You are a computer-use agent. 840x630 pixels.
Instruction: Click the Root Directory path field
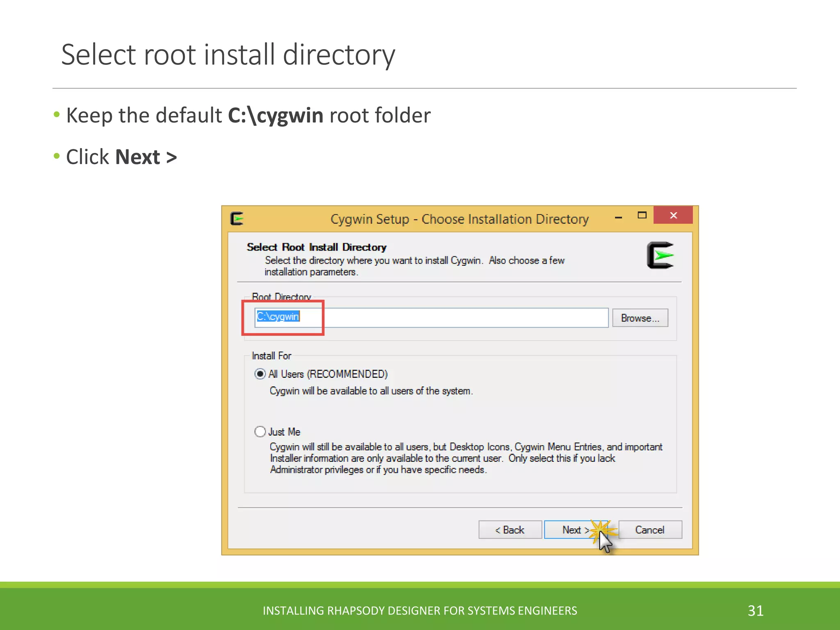[431, 318]
